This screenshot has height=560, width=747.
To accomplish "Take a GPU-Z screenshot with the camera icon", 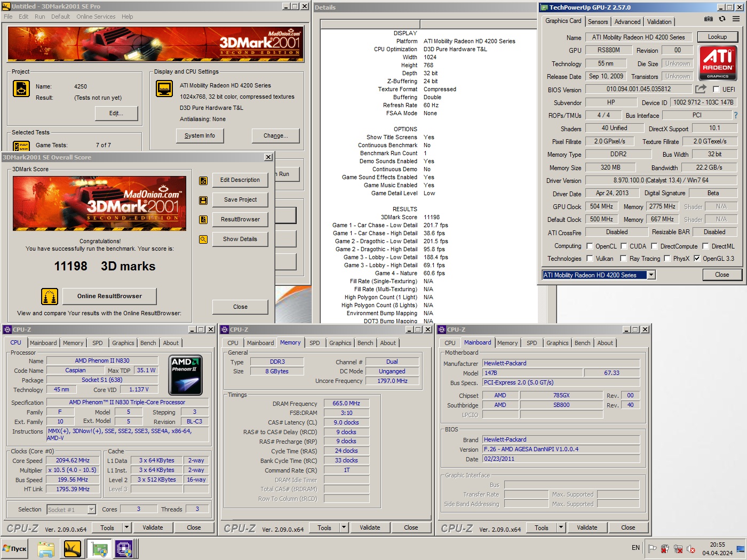I will tap(708, 19).
